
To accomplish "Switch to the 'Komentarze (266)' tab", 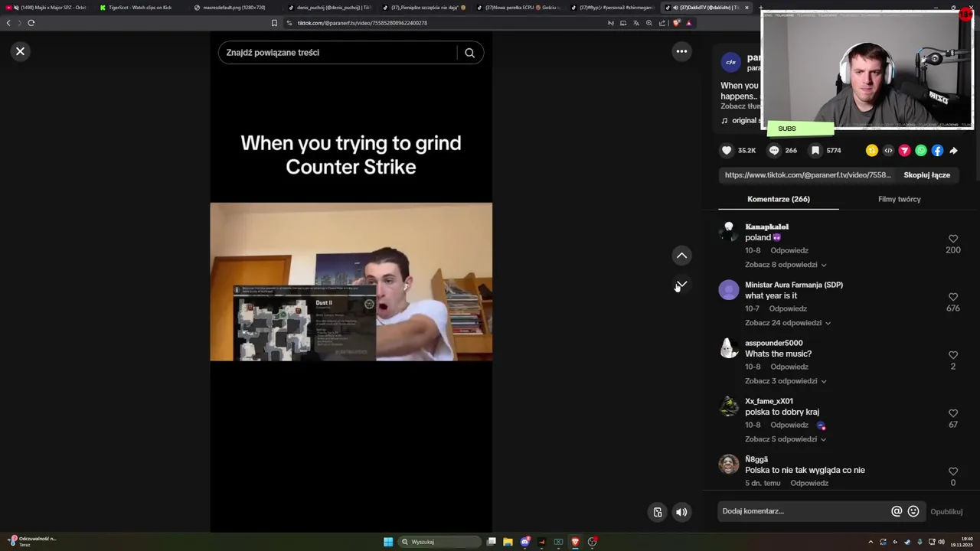I will click(779, 199).
